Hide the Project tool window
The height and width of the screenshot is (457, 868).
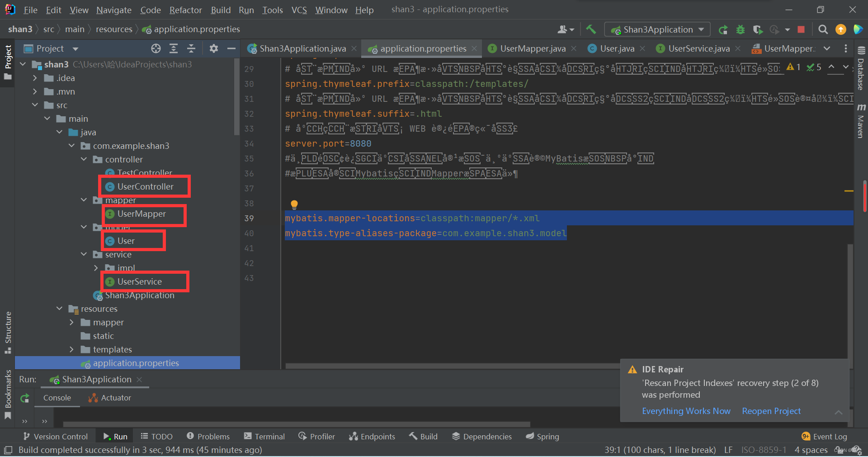(231, 48)
